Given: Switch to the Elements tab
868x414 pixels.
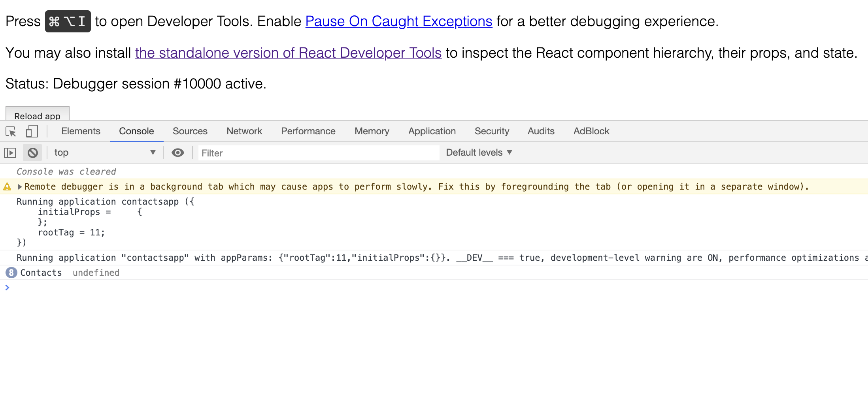Looking at the screenshot, I should tap(81, 131).
